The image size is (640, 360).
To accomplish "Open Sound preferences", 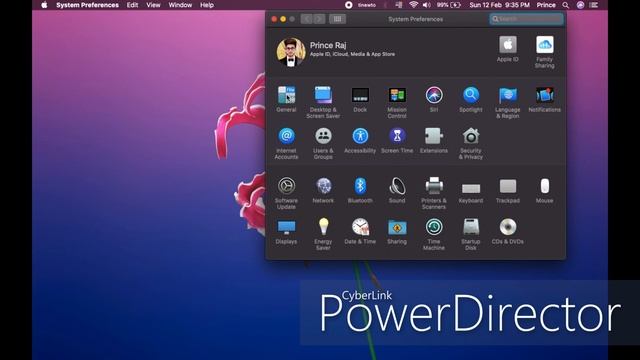I will (397, 190).
